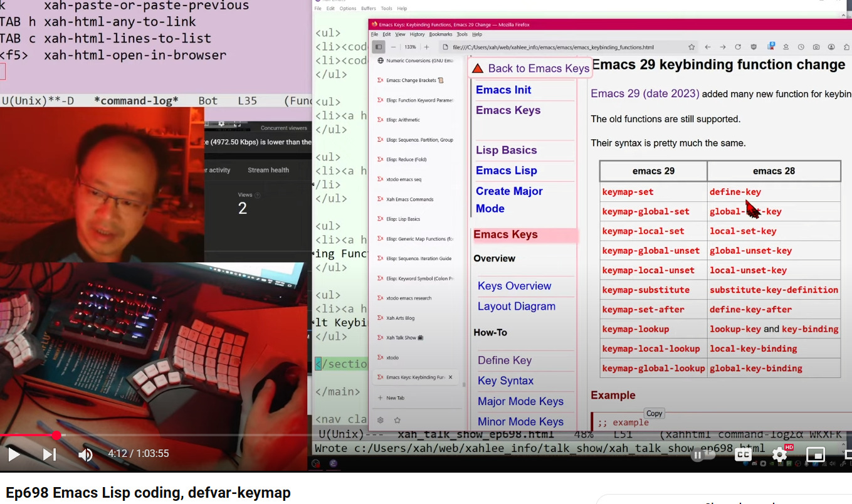Follow the Back to Emacs Keys link
The width and height of the screenshot is (852, 504).
click(539, 68)
